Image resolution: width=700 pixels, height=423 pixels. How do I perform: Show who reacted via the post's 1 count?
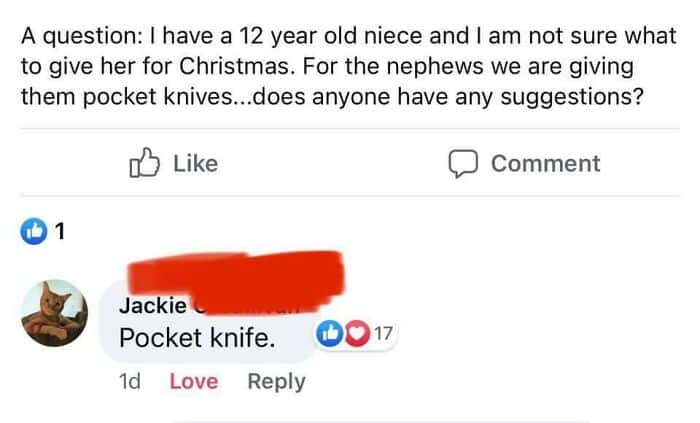pyautogui.click(x=60, y=231)
